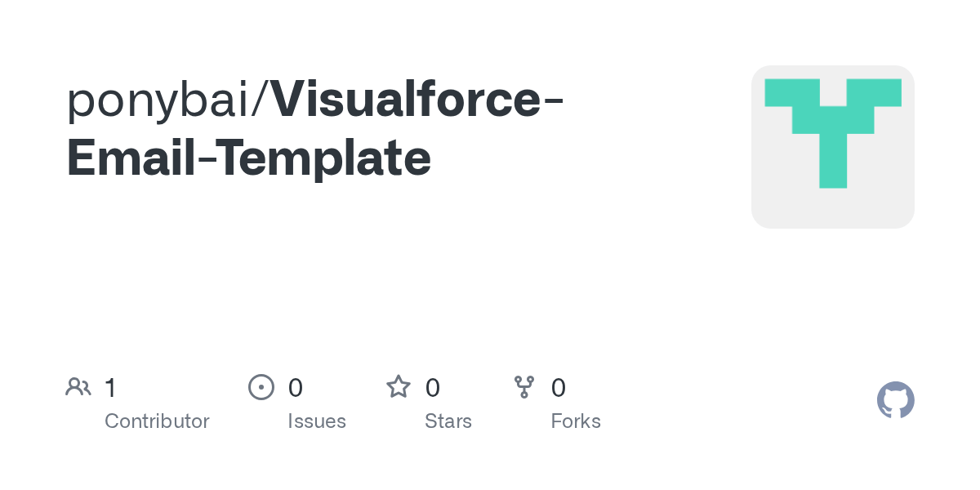Click the contributor count 1

tap(111, 387)
